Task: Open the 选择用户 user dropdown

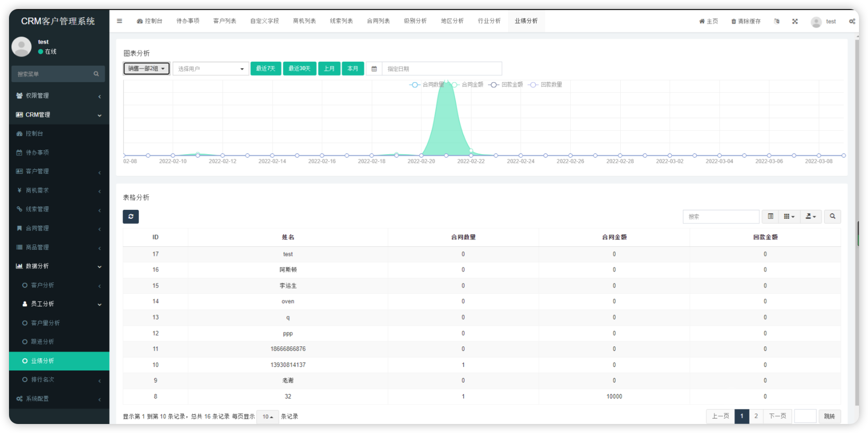Action: coord(211,69)
